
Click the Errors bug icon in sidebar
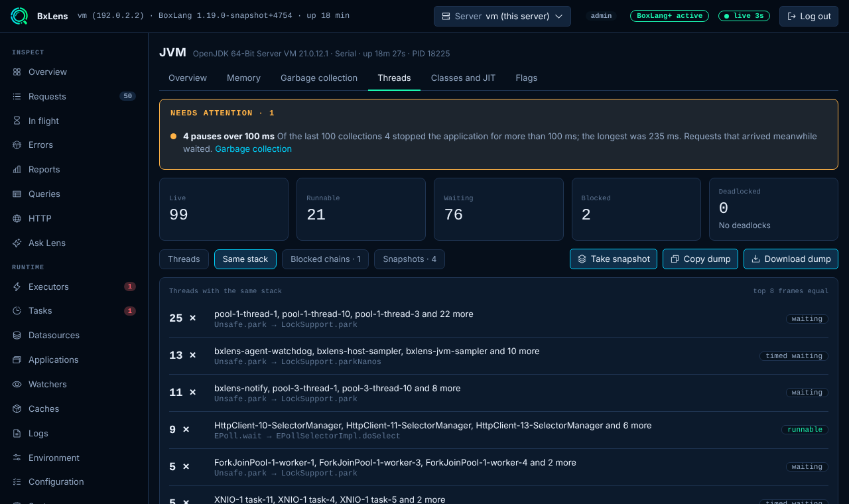click(x=17, y=145)
